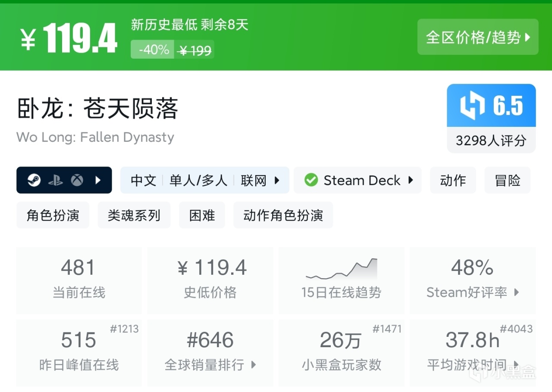Select the 角色扮演 tag
Viewport: 552px width, 392px height.
coord(53,215)
